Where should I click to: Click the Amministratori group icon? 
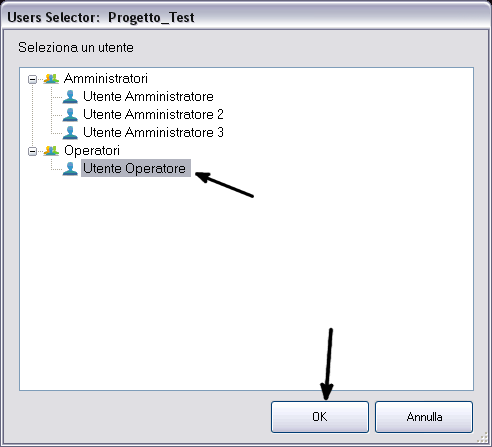51,79
